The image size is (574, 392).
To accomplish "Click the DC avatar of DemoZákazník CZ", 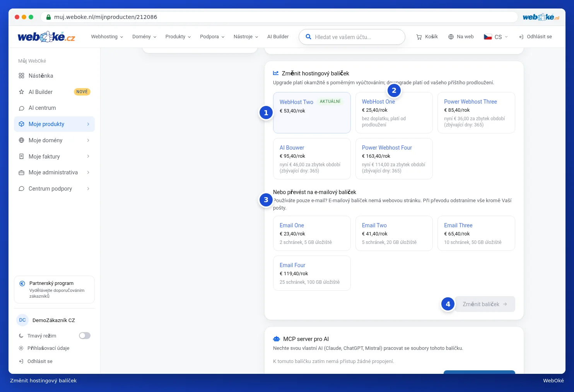I will pyautogui.click(x=22, y=320).
